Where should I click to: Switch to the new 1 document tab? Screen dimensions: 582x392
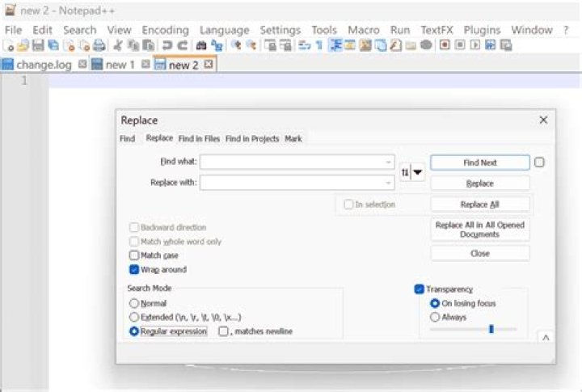120,65
